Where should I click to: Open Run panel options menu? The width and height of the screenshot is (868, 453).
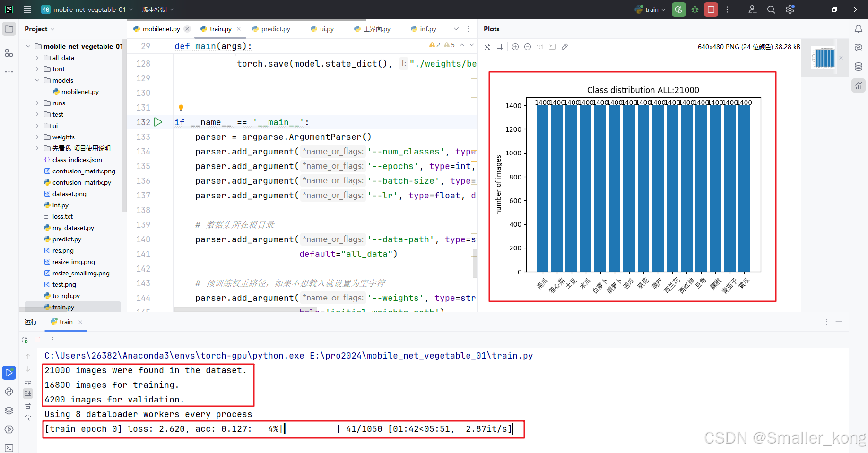point(826,322)
